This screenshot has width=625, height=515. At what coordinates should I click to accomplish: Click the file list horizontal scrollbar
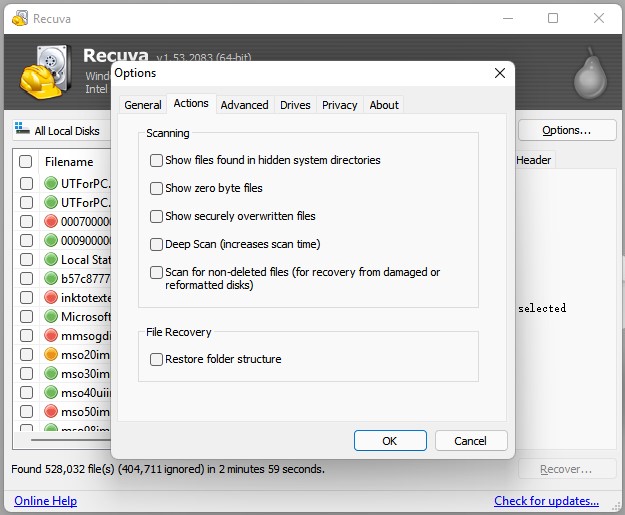[x=71, y=440]
